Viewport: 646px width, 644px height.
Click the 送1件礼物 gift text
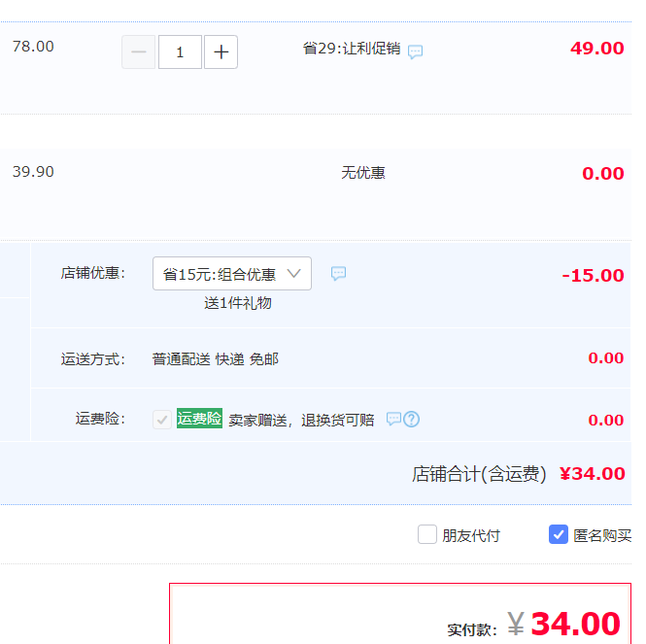pyautogui.click(x=238, y=303)
